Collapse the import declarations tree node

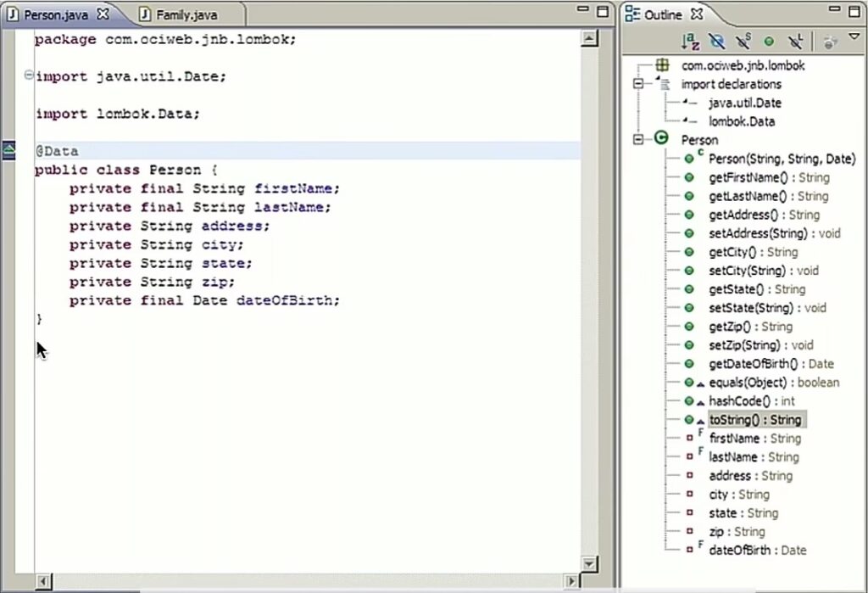[639, 84]
